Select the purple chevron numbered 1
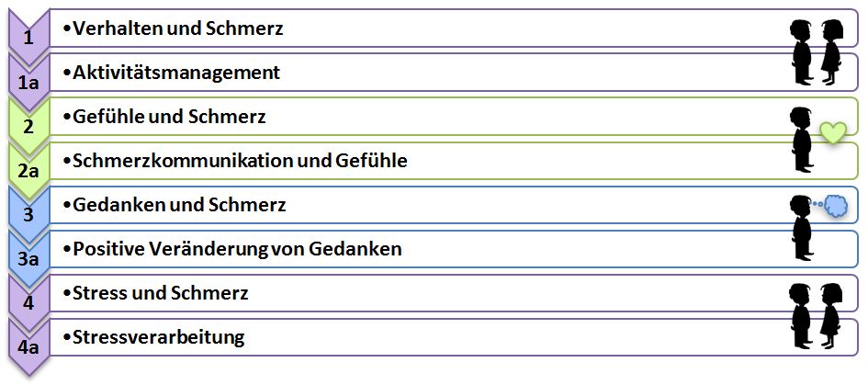 28,39
